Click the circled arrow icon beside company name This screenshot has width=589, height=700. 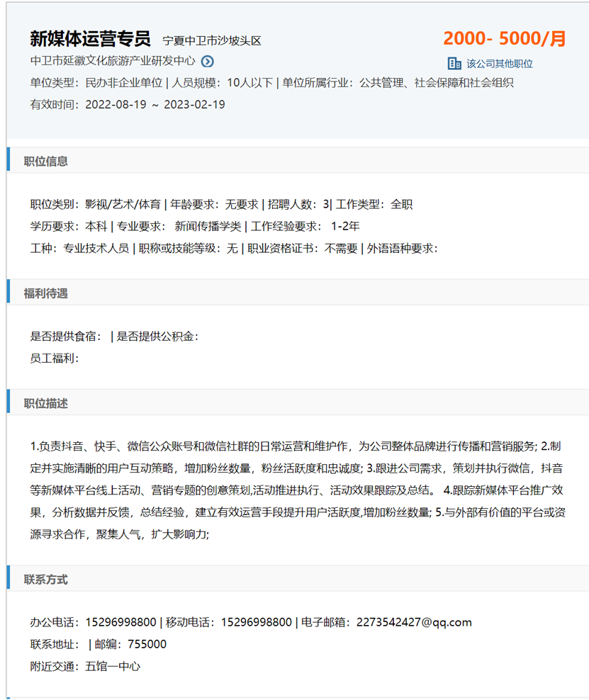(207, 62)
